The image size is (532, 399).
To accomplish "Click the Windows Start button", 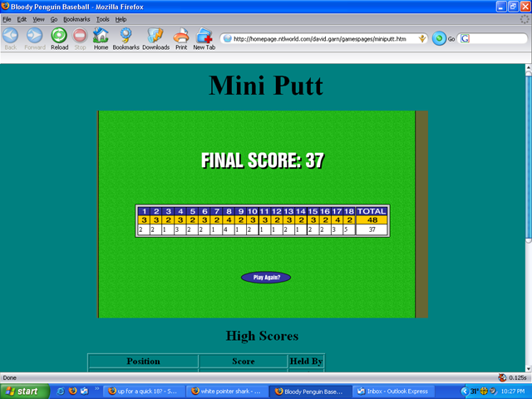I will [x=22, y=391].
